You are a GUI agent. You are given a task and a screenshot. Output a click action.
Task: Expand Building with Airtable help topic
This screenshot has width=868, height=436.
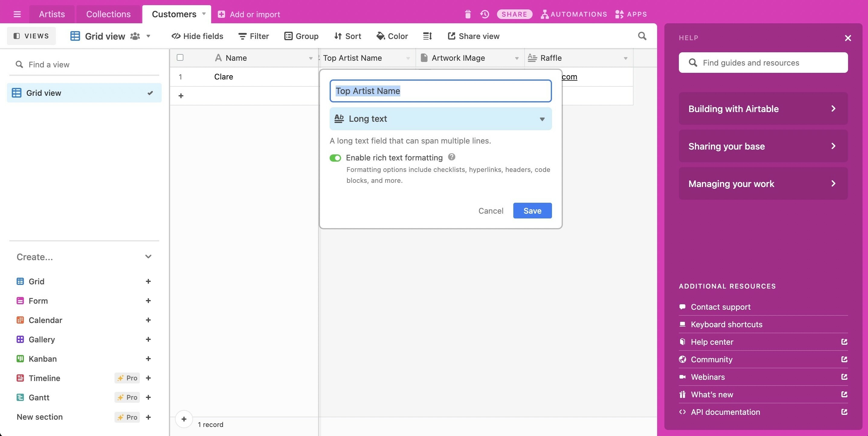[763, 108]
